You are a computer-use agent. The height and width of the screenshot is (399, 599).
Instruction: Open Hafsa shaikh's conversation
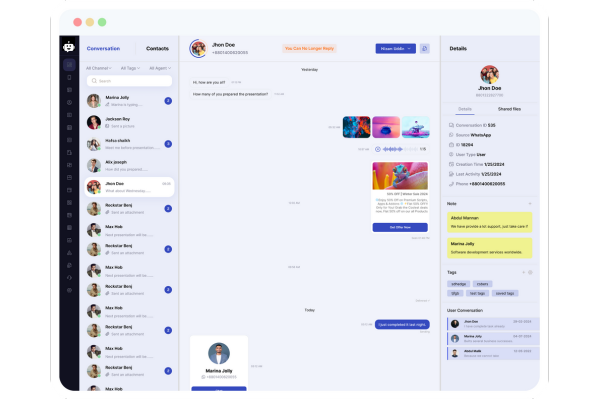129,144
